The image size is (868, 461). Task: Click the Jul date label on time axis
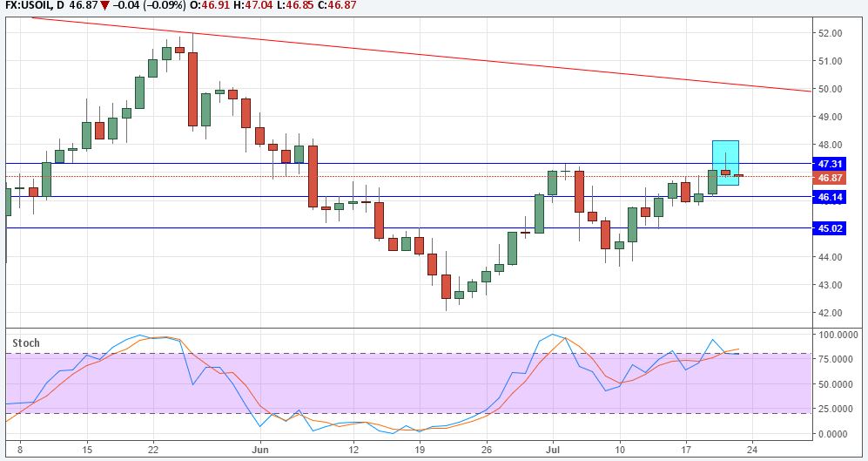click(x=552, y=450)
